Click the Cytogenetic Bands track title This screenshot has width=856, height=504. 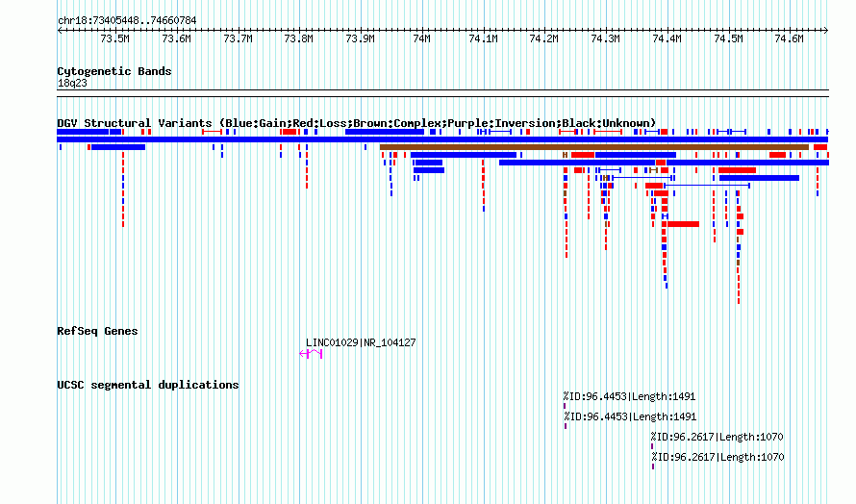point(114,71)
